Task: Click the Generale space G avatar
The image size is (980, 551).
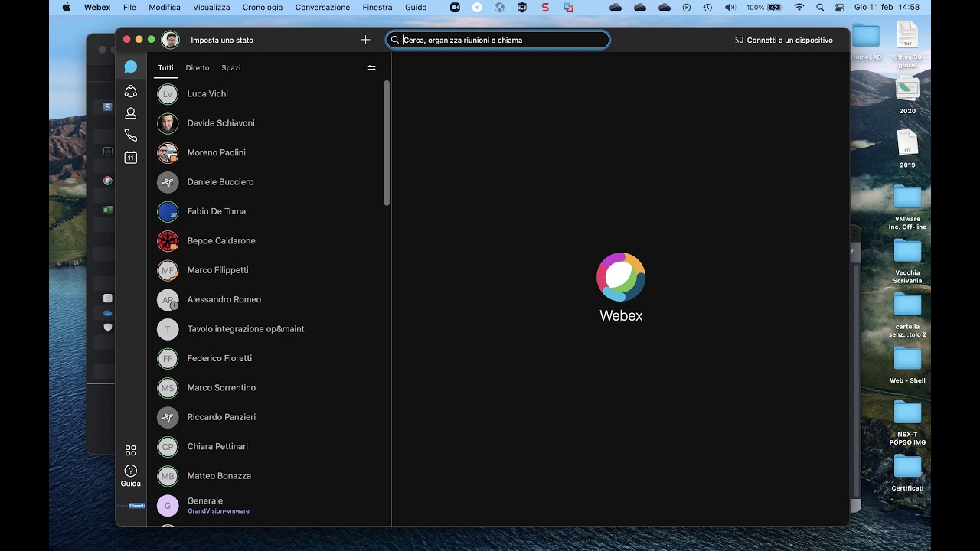Action: click(x=168, y=505)
